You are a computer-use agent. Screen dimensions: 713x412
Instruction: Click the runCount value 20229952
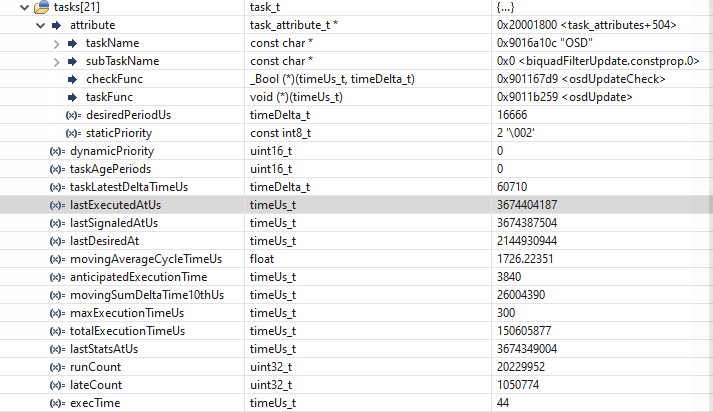coord(521,367)
